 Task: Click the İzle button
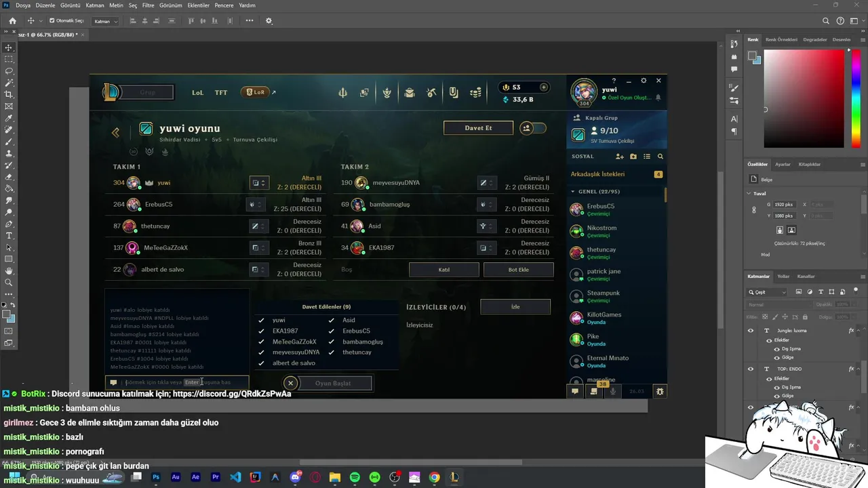515,306
